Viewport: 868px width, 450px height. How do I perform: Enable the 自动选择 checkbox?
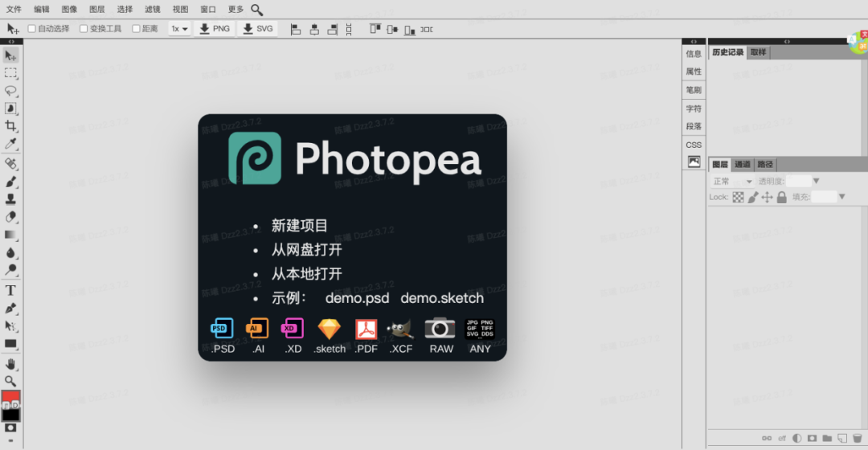coord(32,29)
